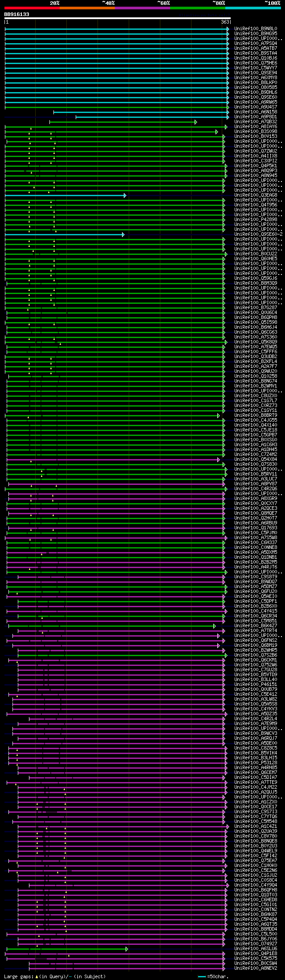This screenshot has width=285, height=980.
Task: Open hit UniRef100_P46151
Action: click(256, 685)
